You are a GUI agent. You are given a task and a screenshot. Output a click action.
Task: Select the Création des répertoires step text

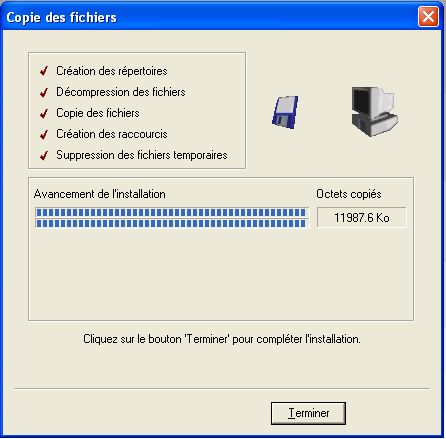click(x=112, y=71)
